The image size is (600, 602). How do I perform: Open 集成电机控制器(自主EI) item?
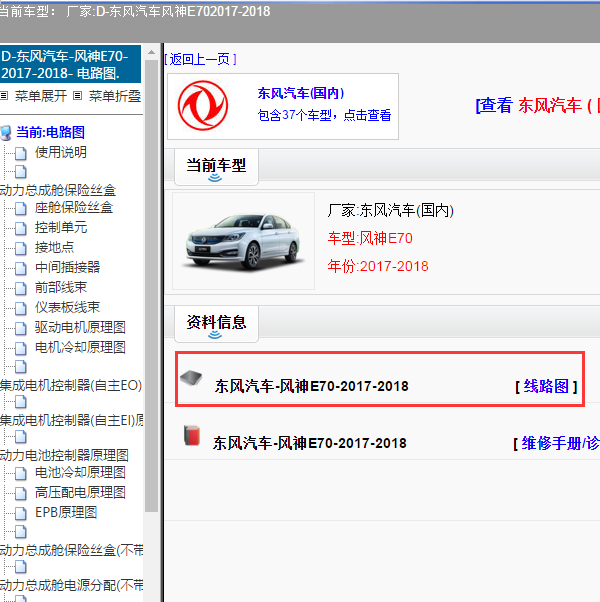click(72, 420)
